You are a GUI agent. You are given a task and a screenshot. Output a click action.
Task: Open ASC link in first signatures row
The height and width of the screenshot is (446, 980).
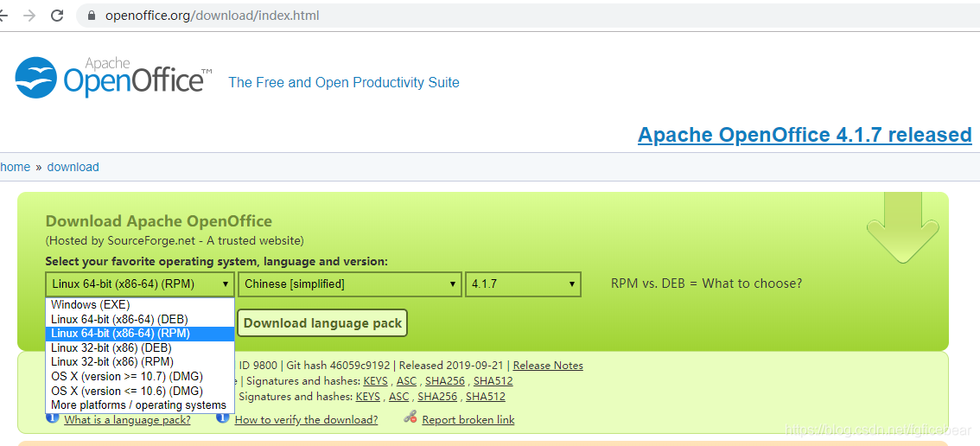point(406,381)
